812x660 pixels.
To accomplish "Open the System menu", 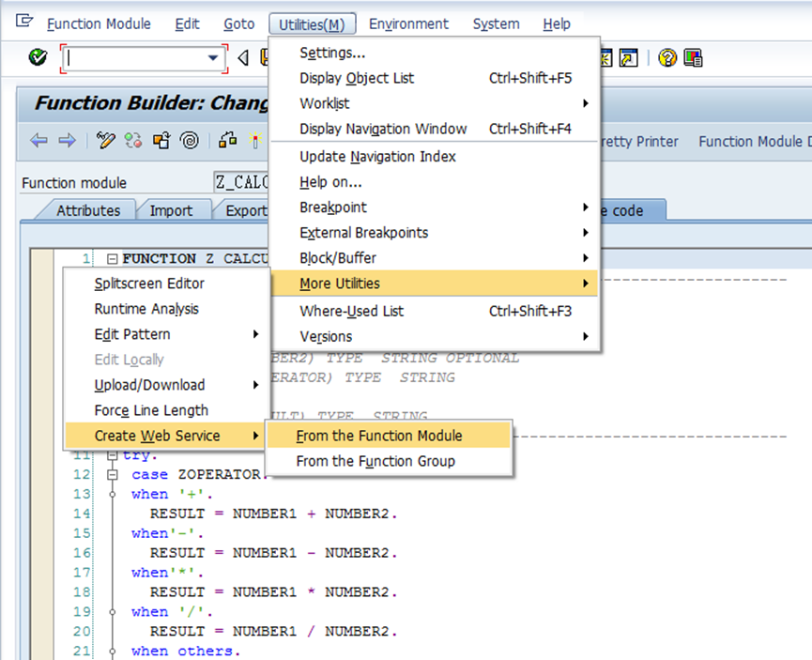I will pyautogui.click(x=496, y=23).
